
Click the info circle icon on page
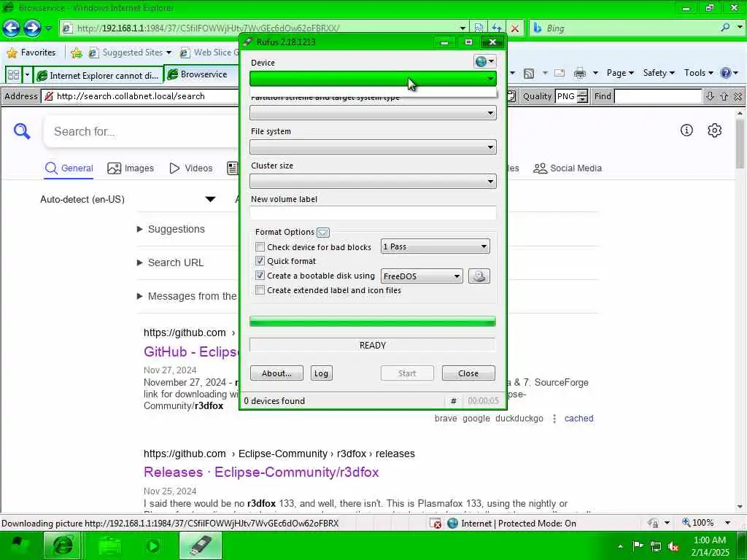686,130
